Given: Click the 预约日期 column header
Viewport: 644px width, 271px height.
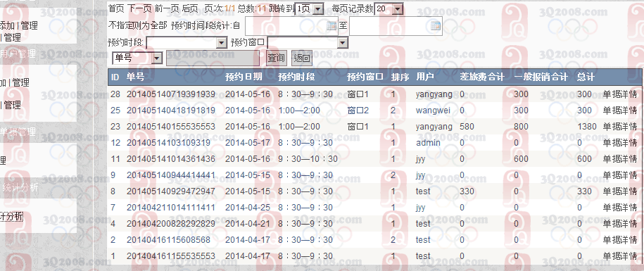Looking at the screenshot, I should click(x=244, y=77).
